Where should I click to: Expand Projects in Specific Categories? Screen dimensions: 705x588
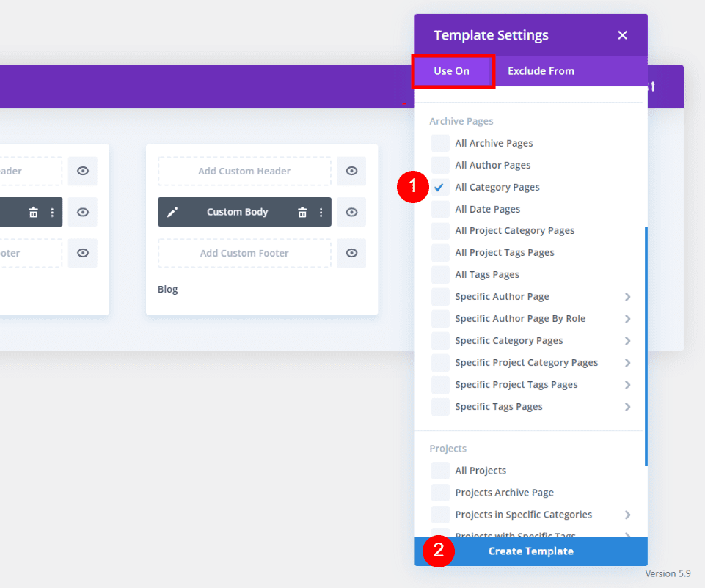pos(627,514)
